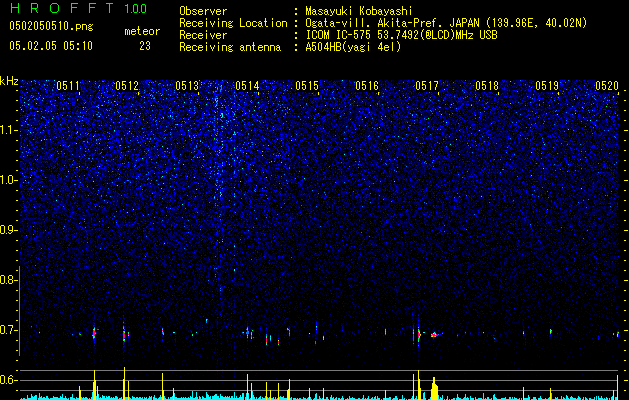The width and height of the screenshot is (629, 400).
Task: Click the 0.9 kHz axis label
Action: 9,230
